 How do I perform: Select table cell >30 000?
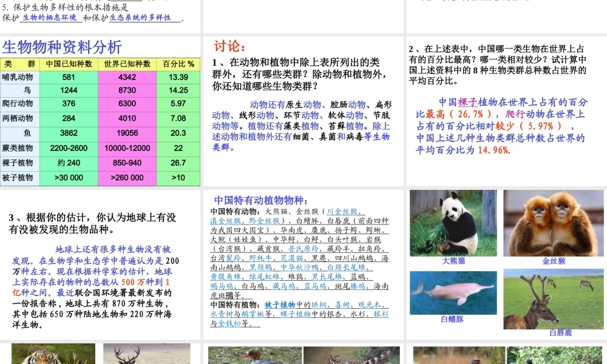pyautogui.click(x=69, y=178)
